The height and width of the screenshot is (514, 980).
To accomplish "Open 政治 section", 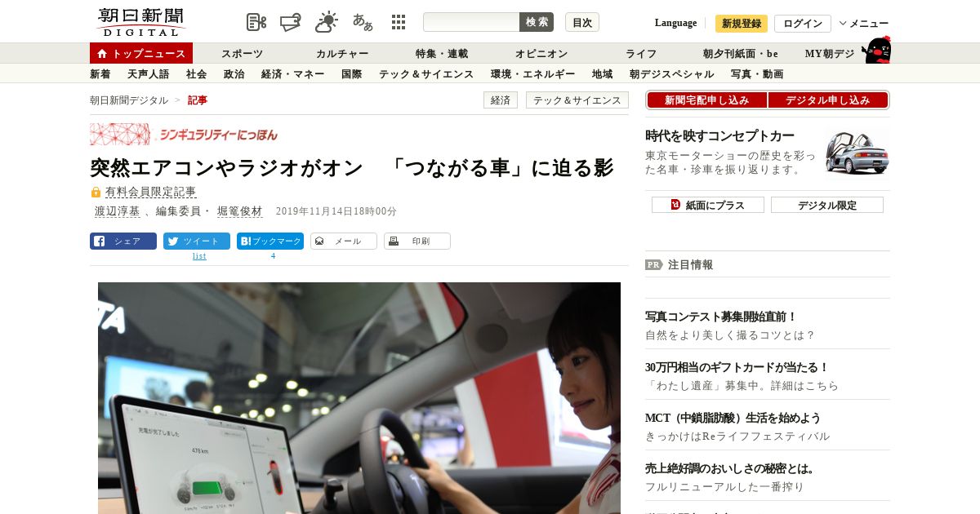I will coord(234,74).
